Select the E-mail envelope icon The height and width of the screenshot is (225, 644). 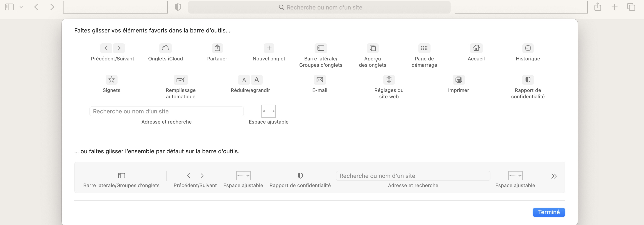point(320,80)
